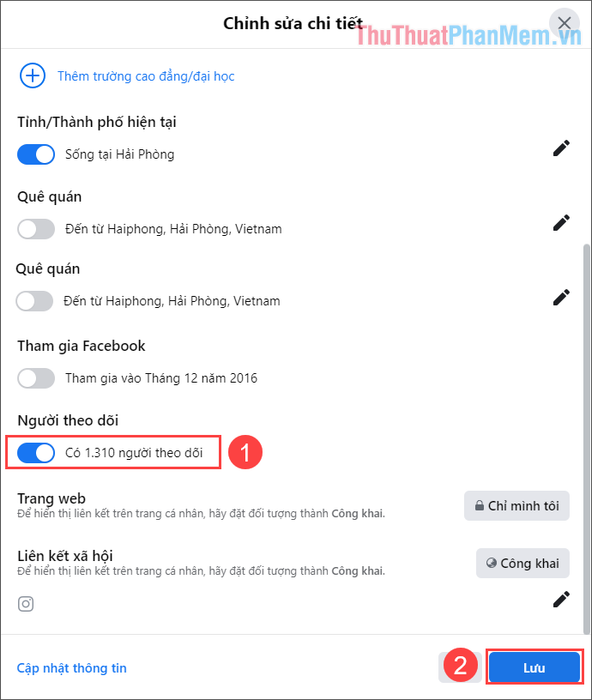The height and width of the screenshot is (700, 592).
Task: Click the Instagram icon
Action: [x=25, y=604]
